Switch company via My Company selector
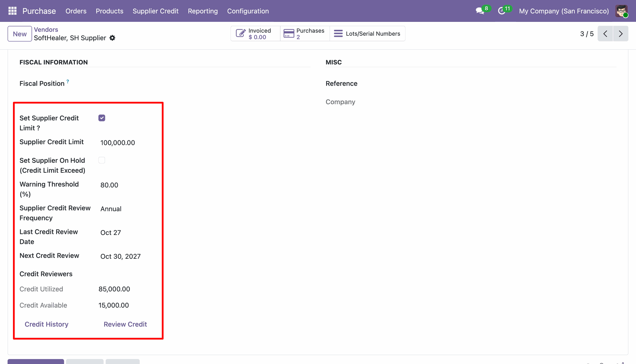The image size is (636, 364). click(x=564, y=11)
